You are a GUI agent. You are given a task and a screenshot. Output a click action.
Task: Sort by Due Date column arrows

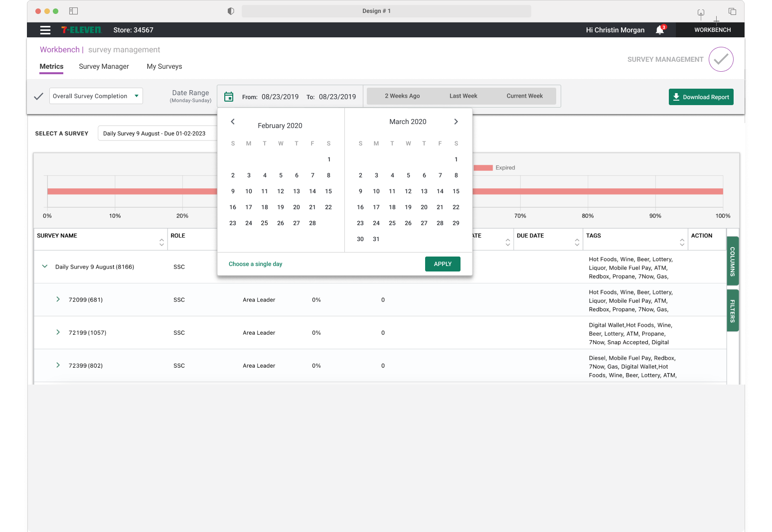coord(577,242)
